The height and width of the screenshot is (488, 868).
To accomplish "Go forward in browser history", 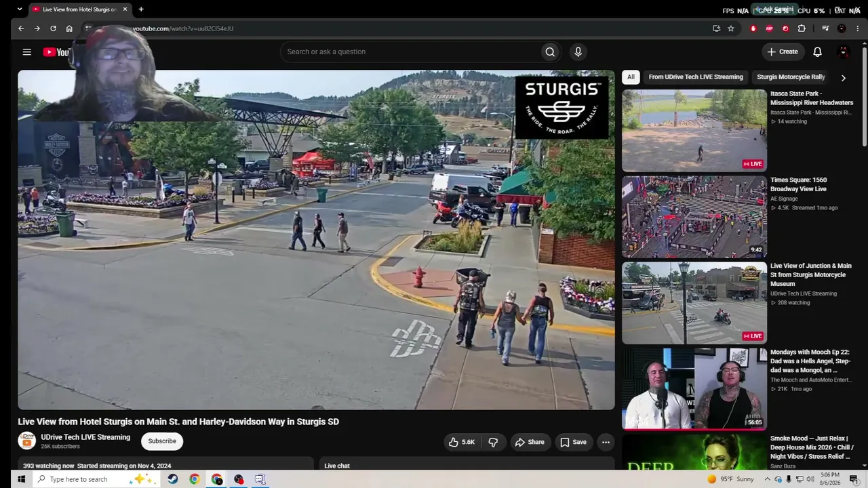I will pos(37,28).
